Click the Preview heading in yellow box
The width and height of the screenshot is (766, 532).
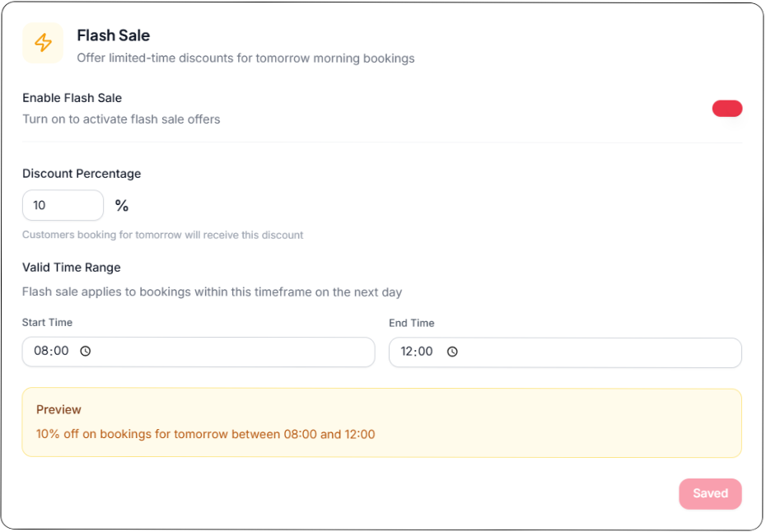click(58, 410)
